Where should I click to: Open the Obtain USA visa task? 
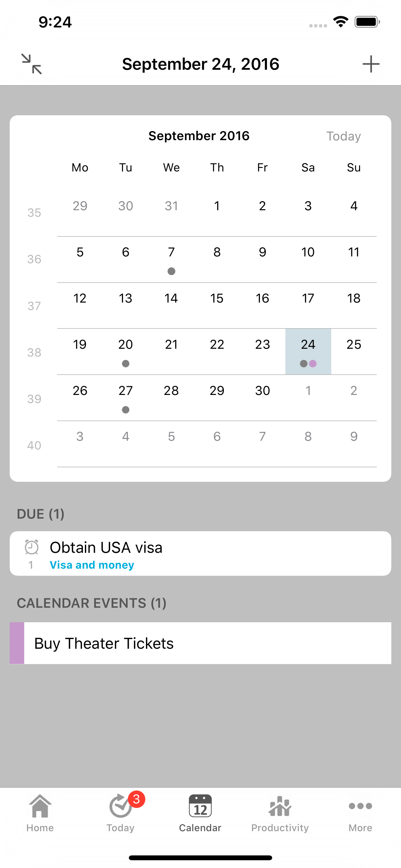106,548
